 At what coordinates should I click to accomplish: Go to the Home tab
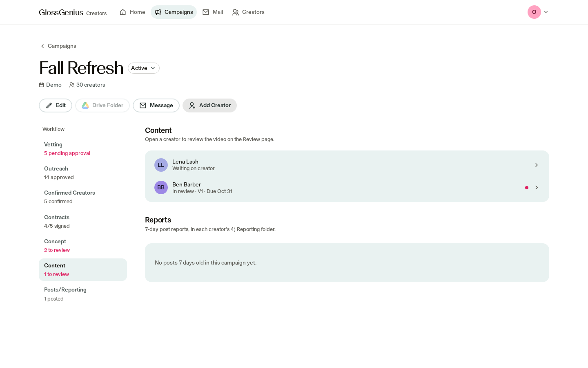click(x=133, y=12)
